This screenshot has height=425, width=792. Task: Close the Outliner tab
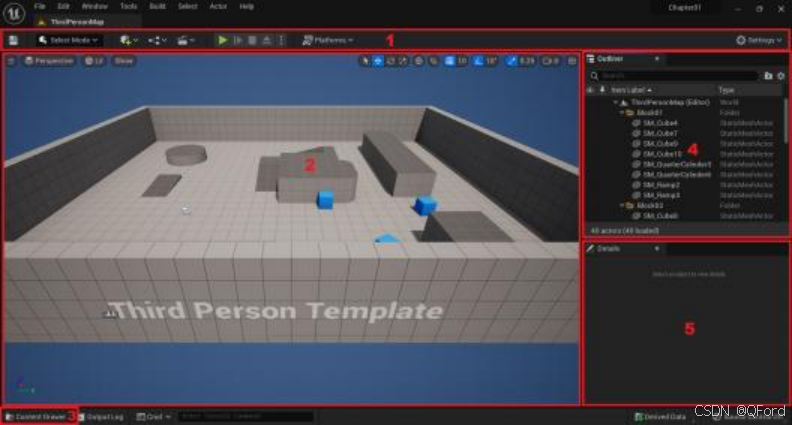point(657,59)
